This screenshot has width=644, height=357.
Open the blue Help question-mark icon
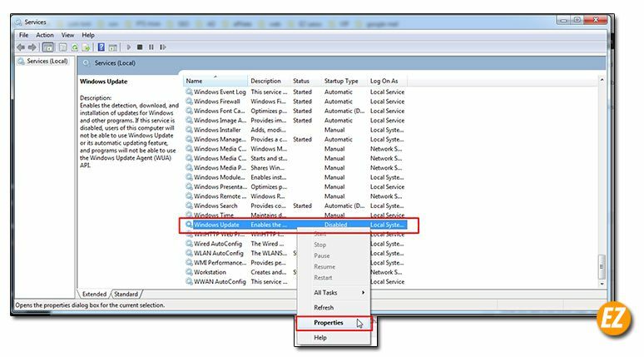(x=101, y=47)
